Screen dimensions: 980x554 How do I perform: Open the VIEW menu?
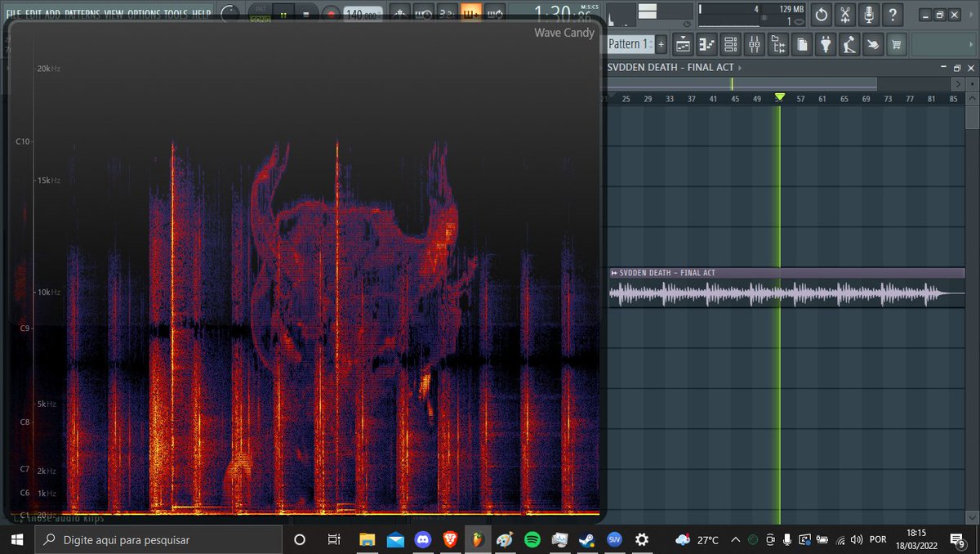click(x=114, y=14)
